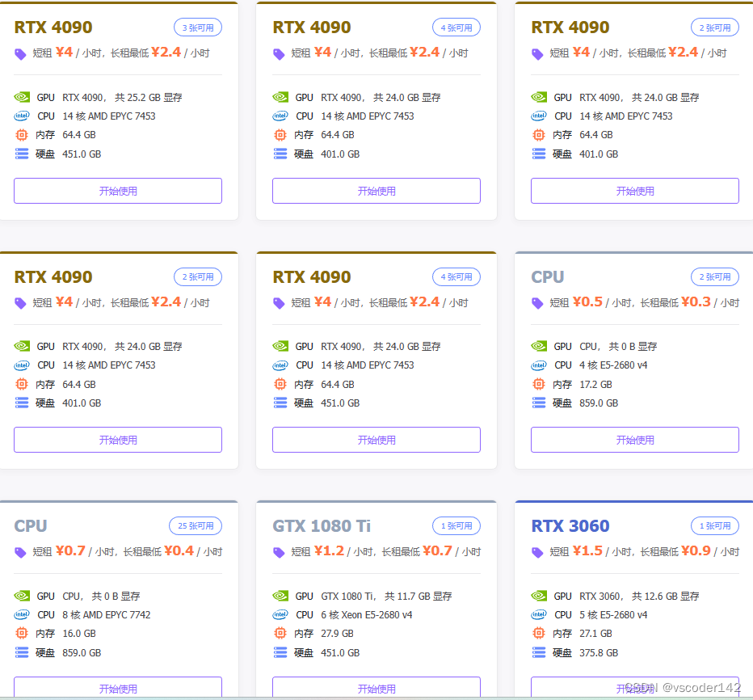Click the RTX 4090 title on the 3 张可用 card
This screenshot has width=753, height=700.
(53, 27)
